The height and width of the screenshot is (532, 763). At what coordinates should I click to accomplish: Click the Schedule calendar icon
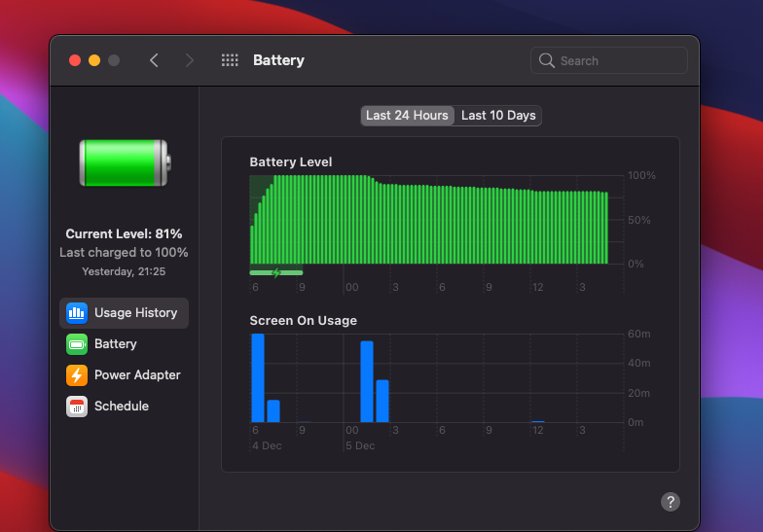pyautogui.click(x=77, y=407)
